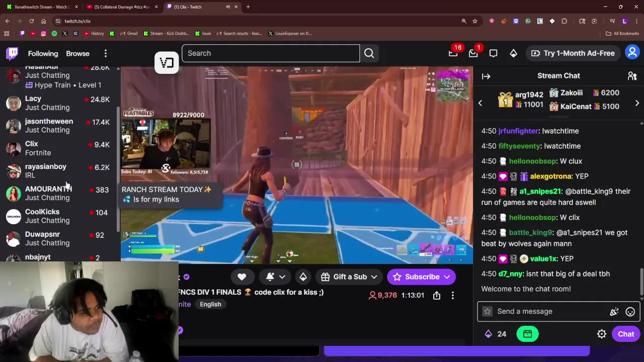Open the emote picker smiley
The image size is (644, 362).
630,312
